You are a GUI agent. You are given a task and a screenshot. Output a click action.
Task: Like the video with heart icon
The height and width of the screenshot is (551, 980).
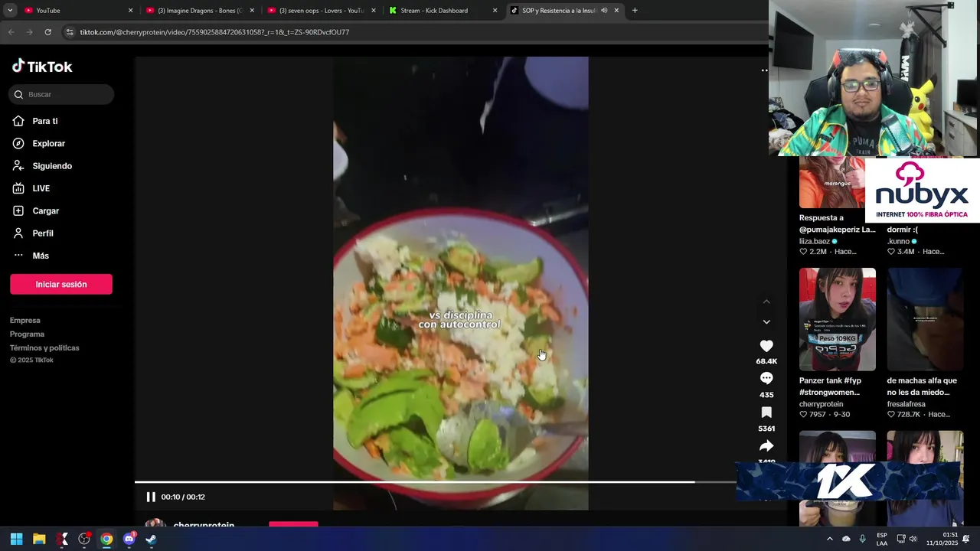click(x=766, y=346)
